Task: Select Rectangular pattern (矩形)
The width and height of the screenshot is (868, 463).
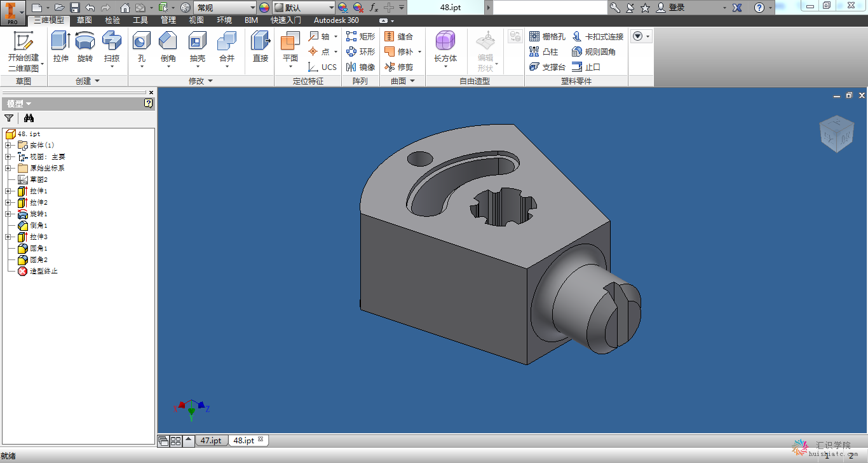Action: pos(361,36)
